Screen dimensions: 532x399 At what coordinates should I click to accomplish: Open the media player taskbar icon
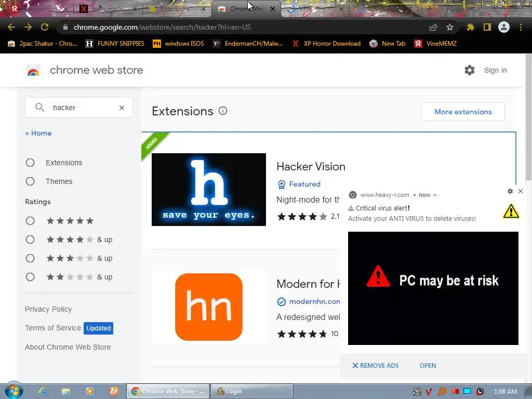click(x=90, y=391)
